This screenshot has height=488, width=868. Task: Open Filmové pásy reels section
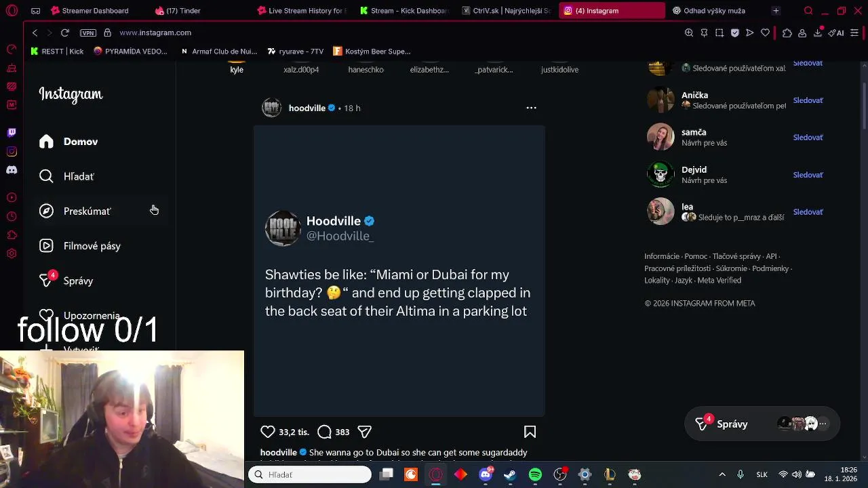click(x=79, y=246)
